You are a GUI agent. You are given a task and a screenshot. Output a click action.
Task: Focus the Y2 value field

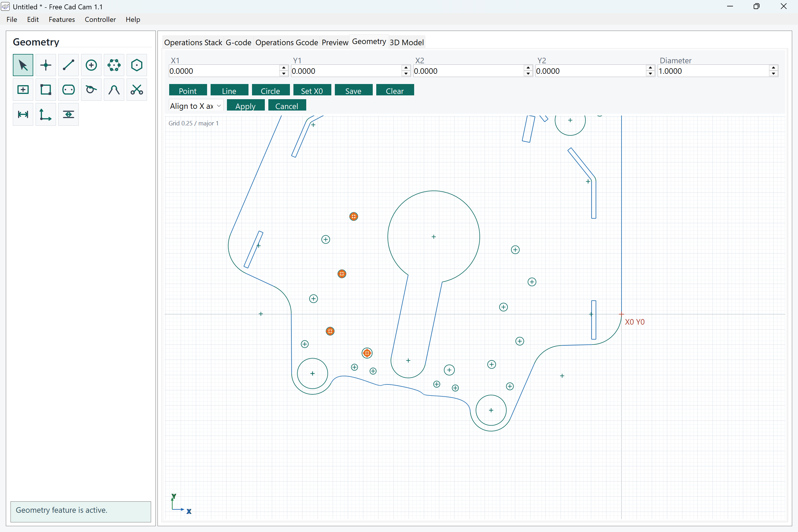click(x=591, y=71)
